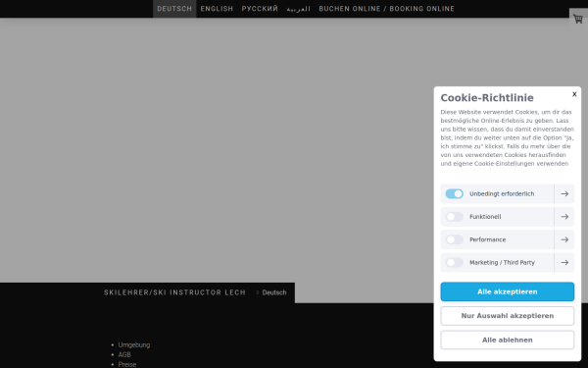Enable the Funktionell cookies switch
588x368 pixels.
click(454, 217)
